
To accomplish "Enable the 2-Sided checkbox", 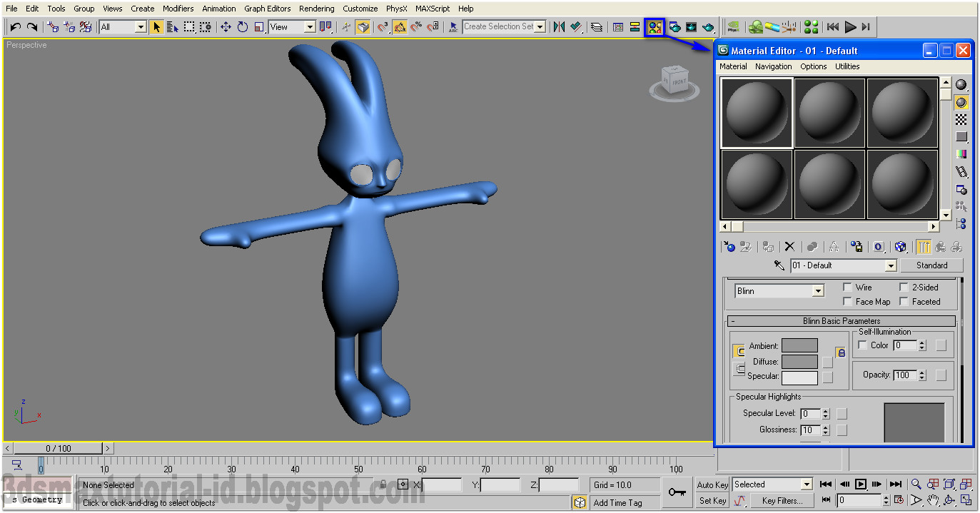I will click(x=904, y=288).
